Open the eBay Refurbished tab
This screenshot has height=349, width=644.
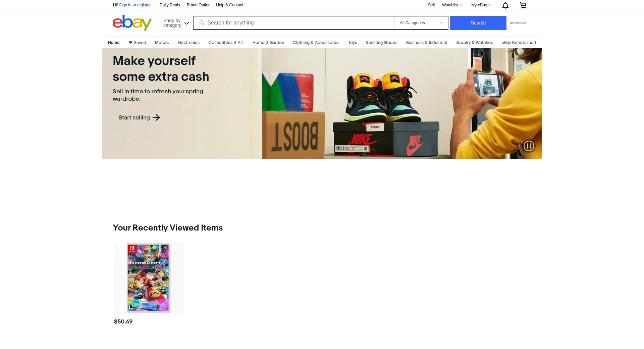click(x=519, y=43)
